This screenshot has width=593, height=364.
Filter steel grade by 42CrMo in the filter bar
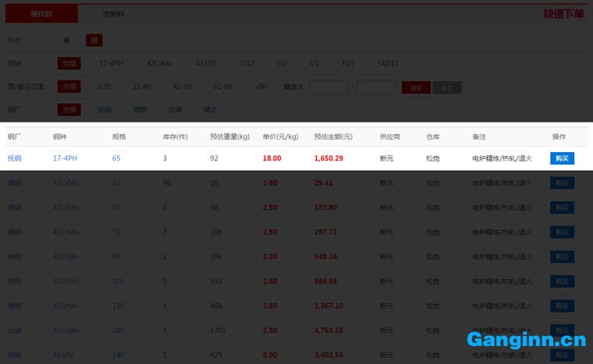coord(161,63)
